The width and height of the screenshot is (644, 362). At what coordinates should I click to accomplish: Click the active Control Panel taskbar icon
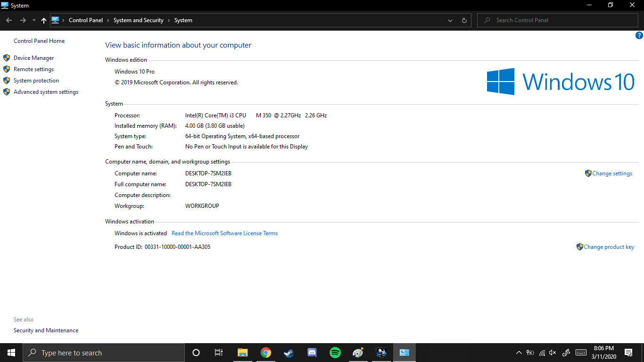point(405,353)
